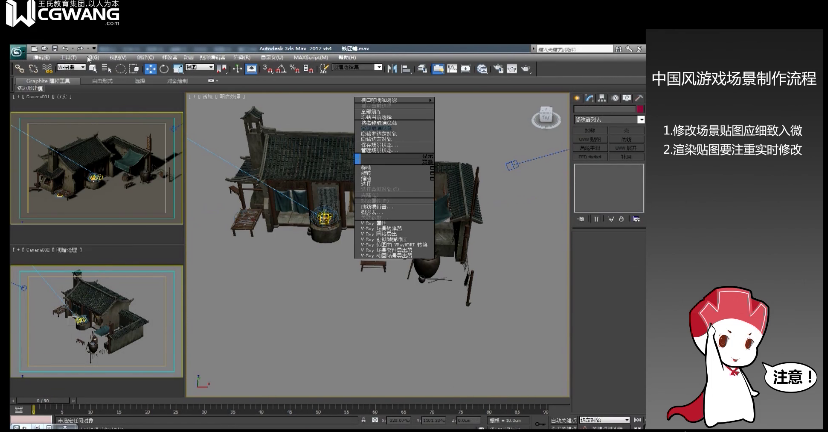Click the Mirror tool icon

coord(393,69)
